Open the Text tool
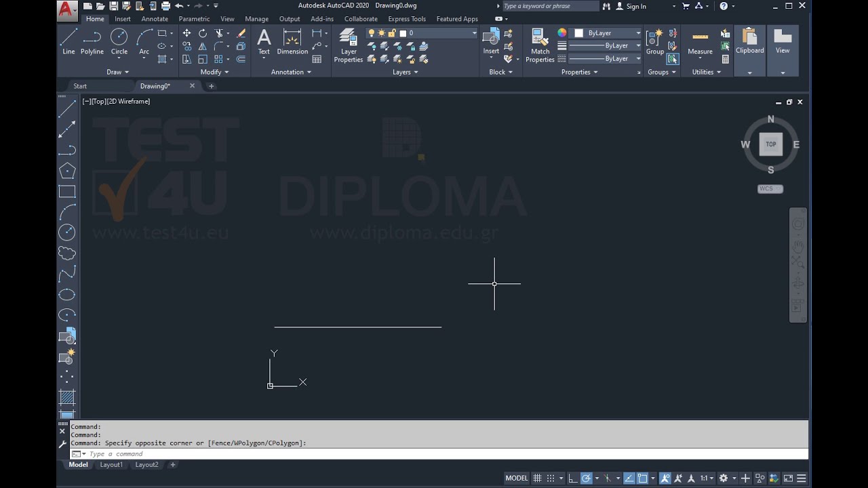Viewport: 868px width, 488px height. point(264,41)
